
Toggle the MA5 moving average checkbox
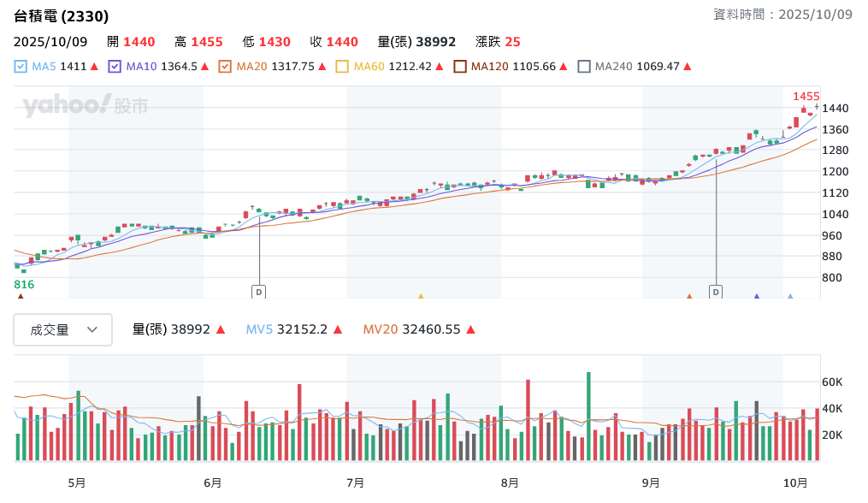[x=21, y=66]
